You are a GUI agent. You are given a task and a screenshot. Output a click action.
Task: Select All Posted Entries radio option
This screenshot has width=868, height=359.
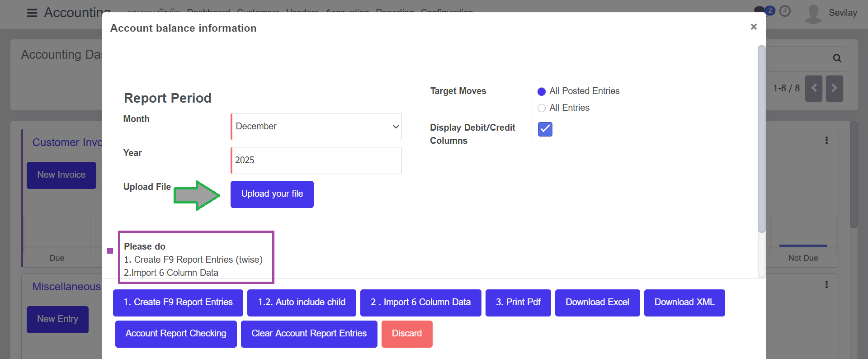point(542,92)
